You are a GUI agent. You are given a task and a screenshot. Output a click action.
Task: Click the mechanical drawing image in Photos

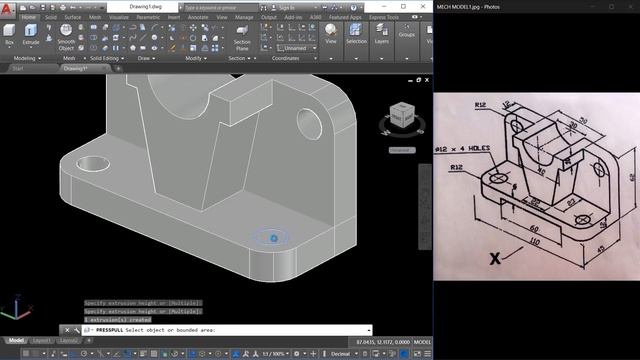point(537,187)
